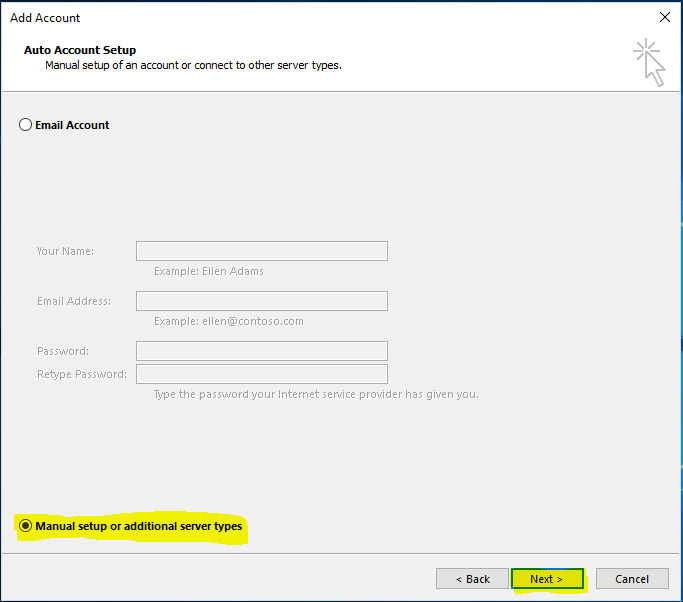Click the 'Password:' label
This screenshot has width=683, height=602.
point(62,351)
